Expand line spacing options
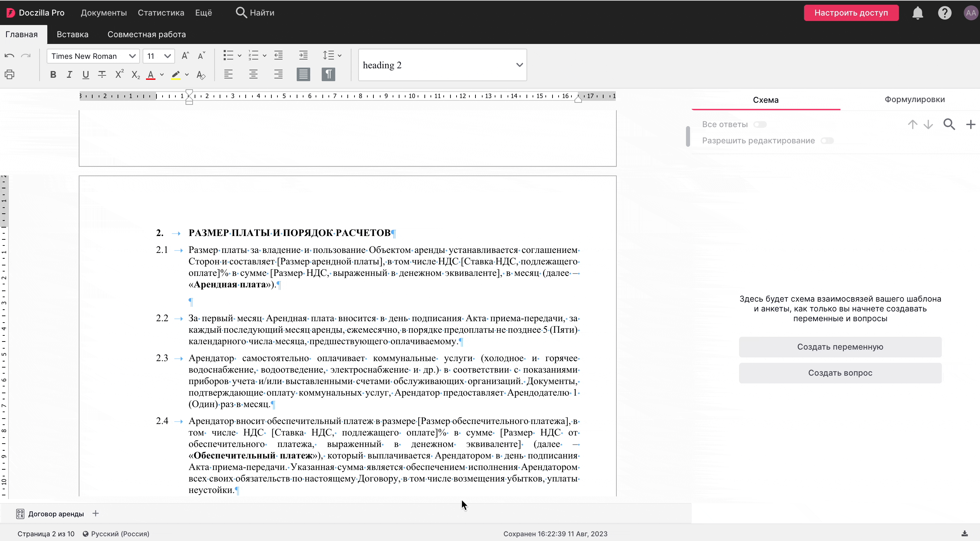The image size is (980, 541). point(340,55)
